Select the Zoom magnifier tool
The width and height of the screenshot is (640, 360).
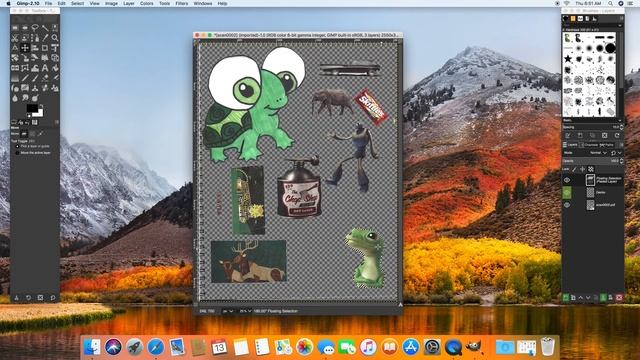click(55, 38)
